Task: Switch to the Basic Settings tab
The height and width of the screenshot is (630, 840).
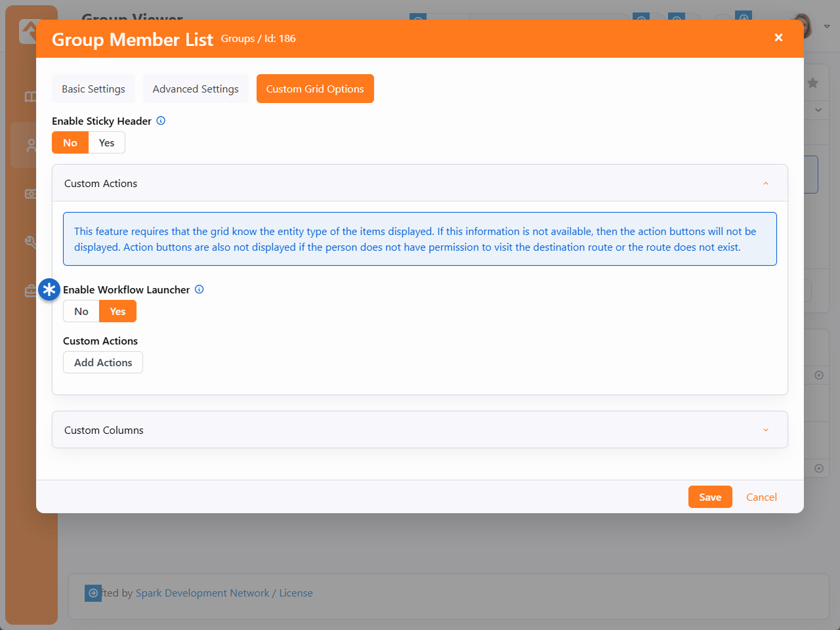Action: 93,89
